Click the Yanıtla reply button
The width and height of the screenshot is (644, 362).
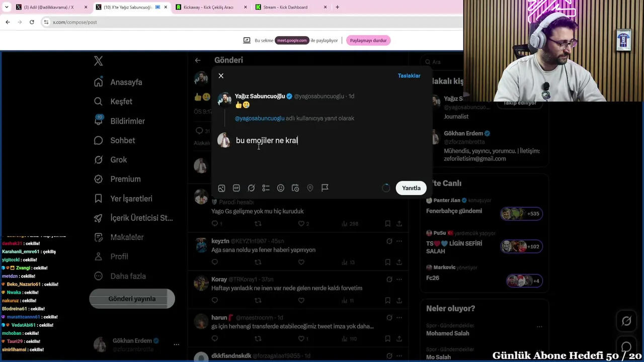coord(411,188)
